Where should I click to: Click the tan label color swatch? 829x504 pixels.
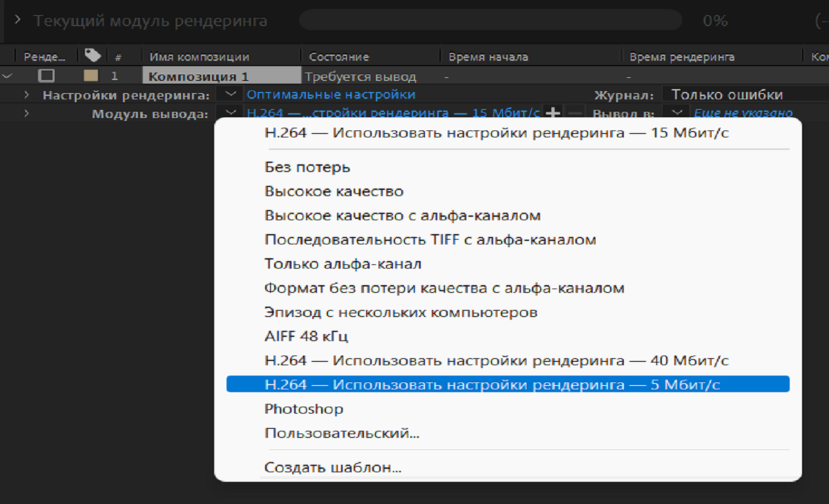90,76
